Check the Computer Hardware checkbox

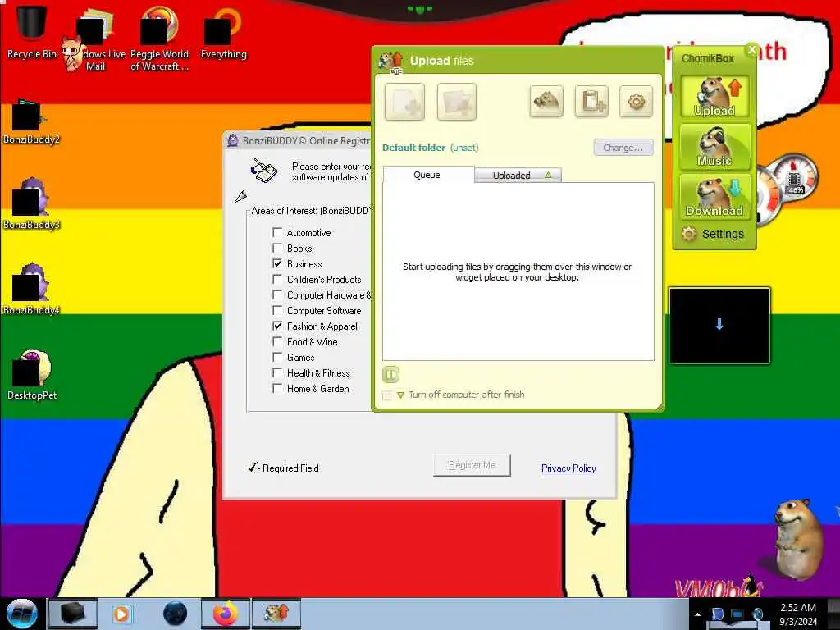(277, 294)
